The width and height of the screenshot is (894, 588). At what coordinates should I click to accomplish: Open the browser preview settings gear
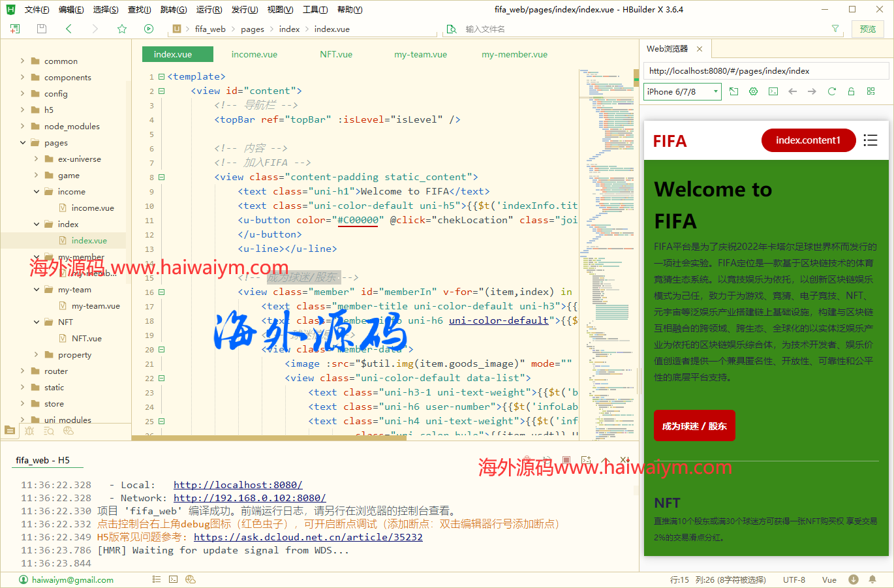click(753, 91)
